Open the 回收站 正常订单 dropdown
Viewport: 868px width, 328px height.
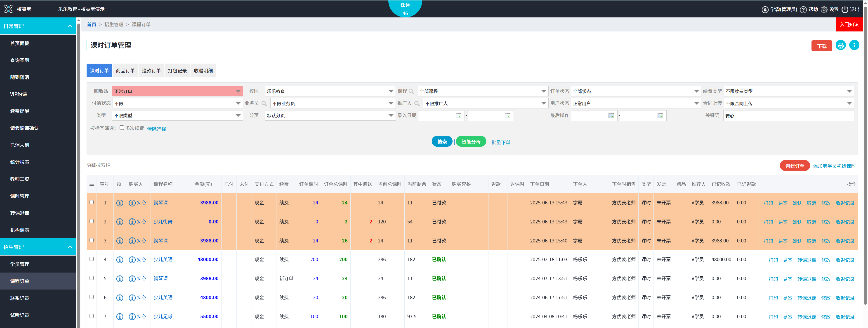(x=177, y=91)
